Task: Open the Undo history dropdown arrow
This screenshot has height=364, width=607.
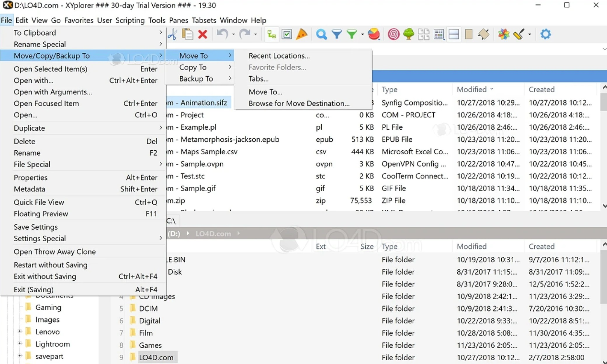Action: point(233,34)
